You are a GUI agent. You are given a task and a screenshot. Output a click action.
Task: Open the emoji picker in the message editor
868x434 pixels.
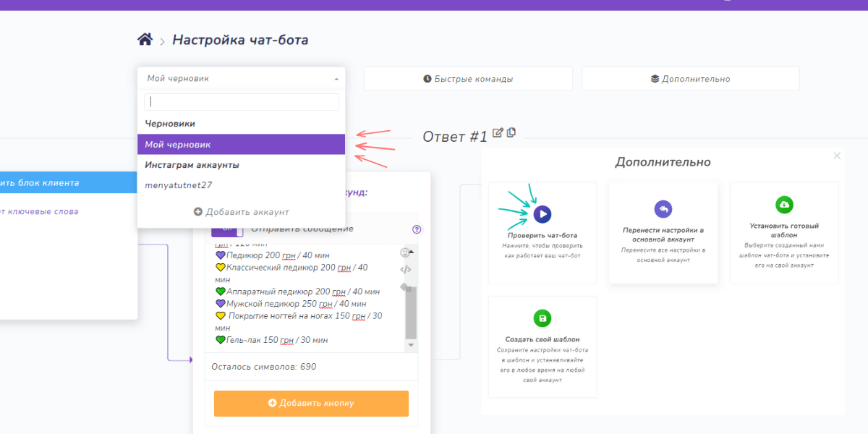click(x=405, y=252)
